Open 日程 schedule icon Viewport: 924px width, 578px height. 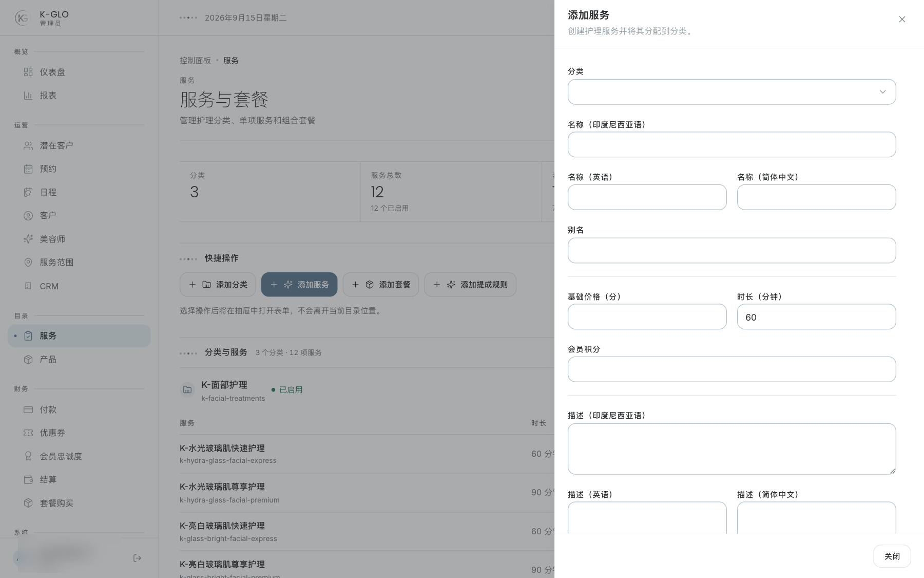pyautogui.click(x=28, y=192)
